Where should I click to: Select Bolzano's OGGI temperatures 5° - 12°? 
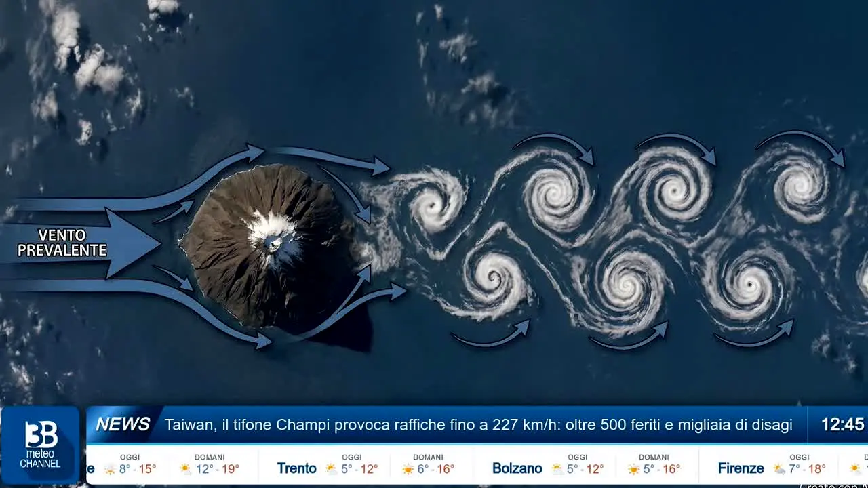pyautogui.click(x=586, y=469)
